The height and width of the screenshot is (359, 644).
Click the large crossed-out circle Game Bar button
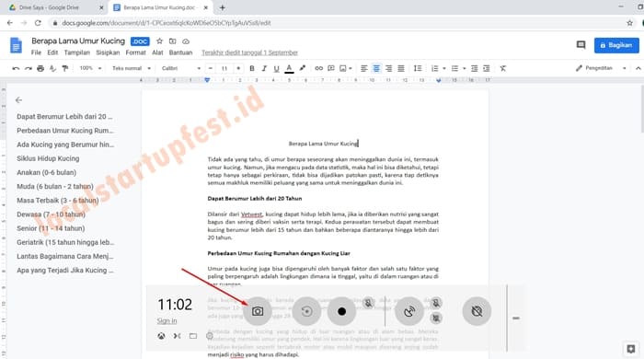point(477,311)
